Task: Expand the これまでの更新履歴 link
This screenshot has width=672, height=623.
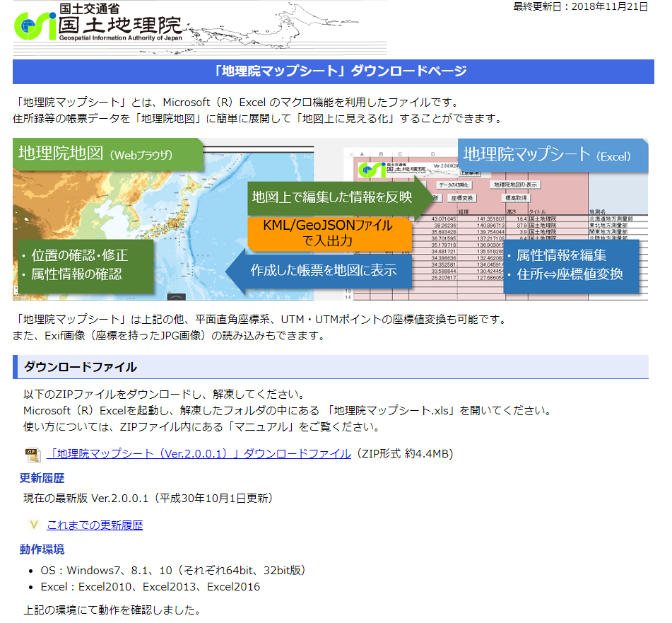Action: coord(95,525)
